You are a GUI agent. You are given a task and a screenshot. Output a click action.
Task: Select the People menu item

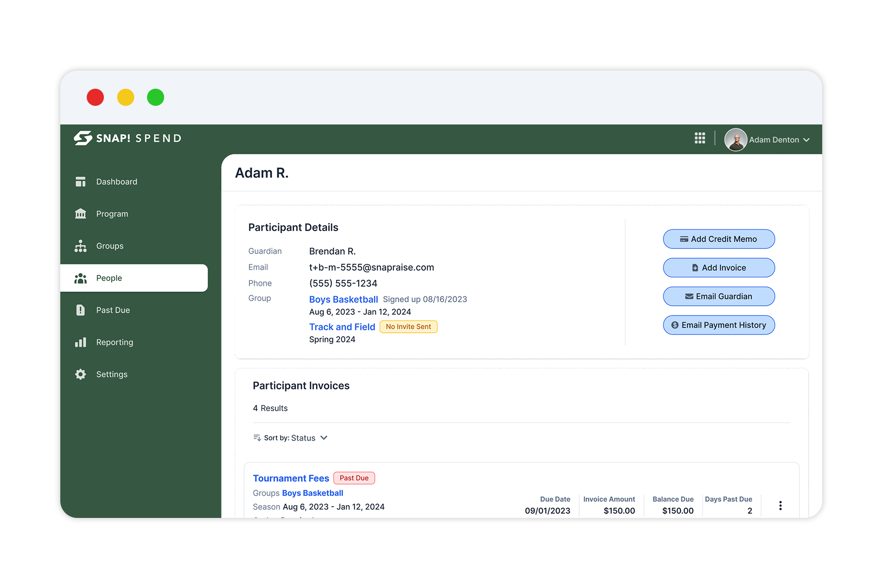109,278
